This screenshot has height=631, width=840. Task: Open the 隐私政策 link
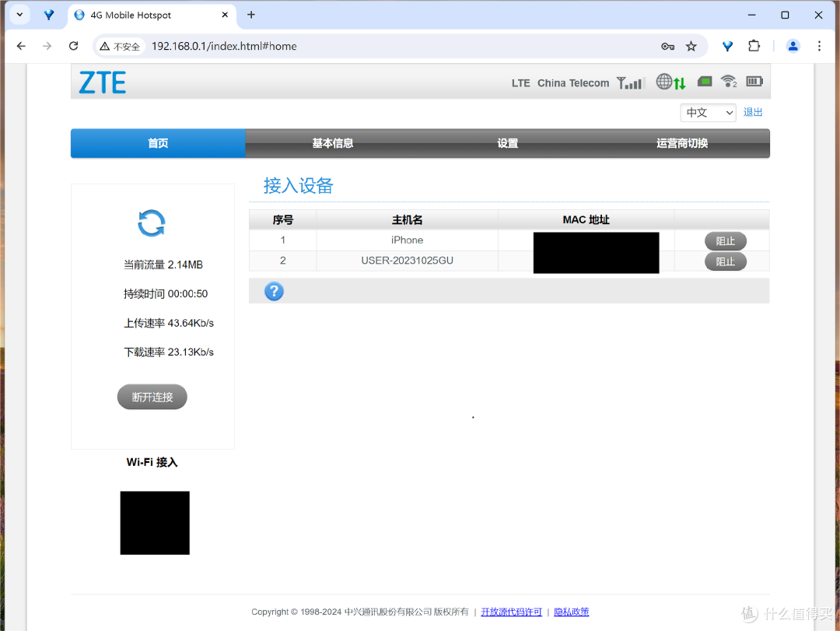point(572,612)
